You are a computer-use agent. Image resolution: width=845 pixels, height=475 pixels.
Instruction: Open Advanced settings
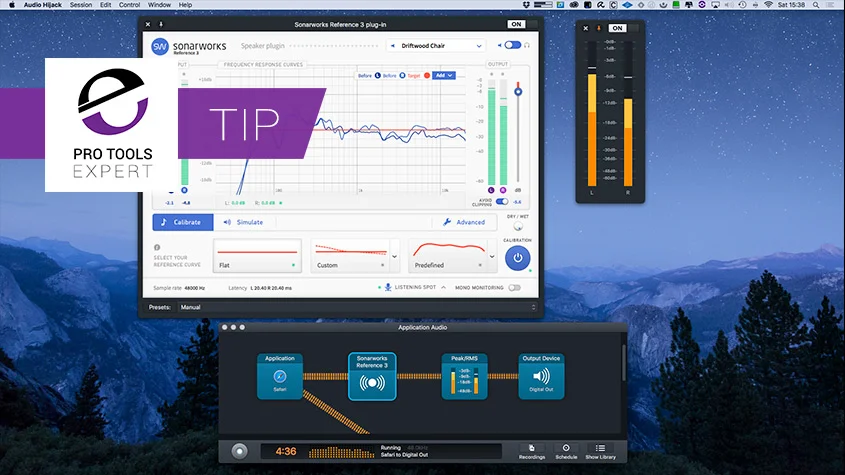pyautogui.click(x=464, y=222)
